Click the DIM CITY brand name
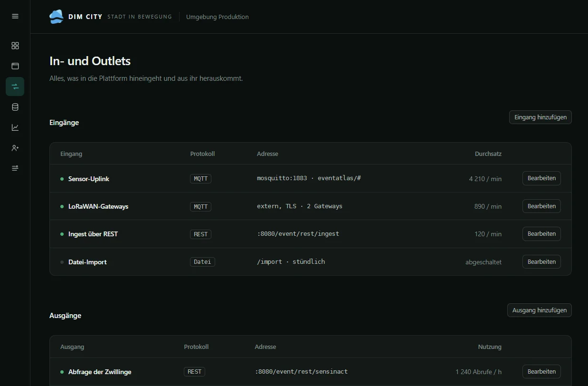 (x=85, y=17)
